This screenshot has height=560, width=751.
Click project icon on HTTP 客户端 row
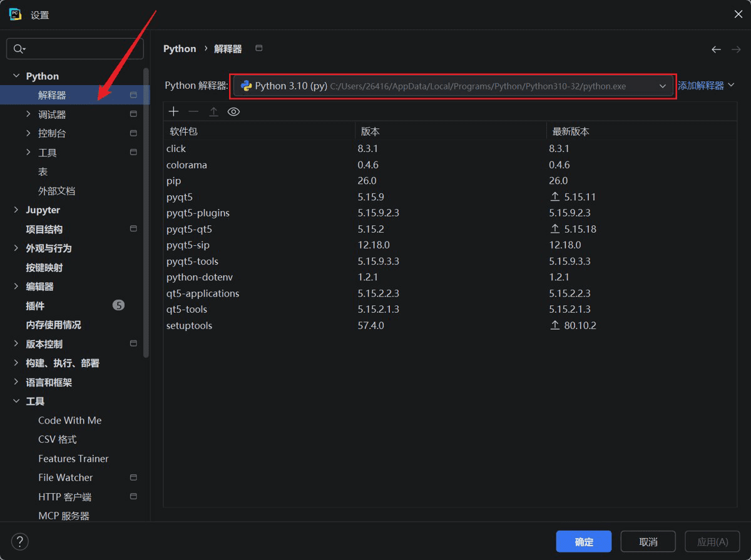click(x=133, y=496)
